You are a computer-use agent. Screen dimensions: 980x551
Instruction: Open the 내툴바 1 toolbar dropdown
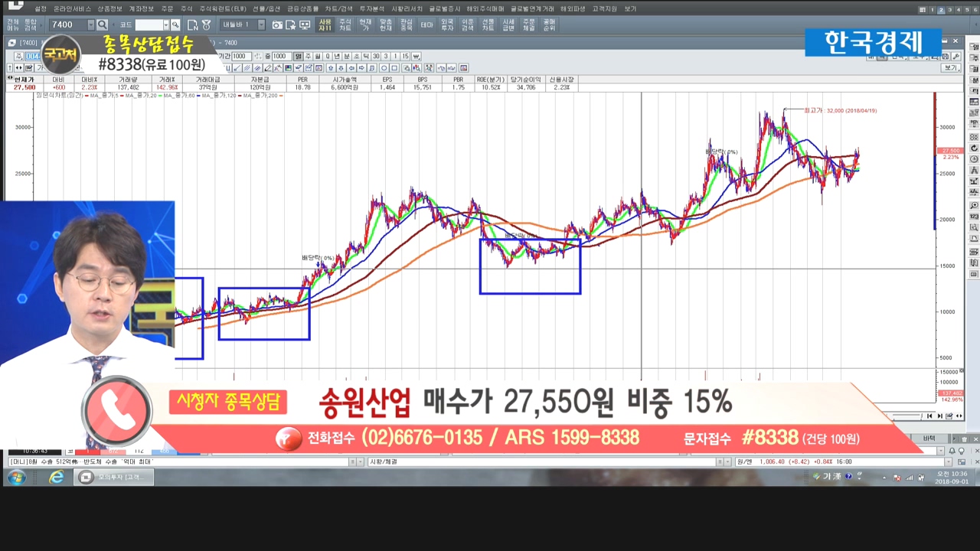pos(261,25)
